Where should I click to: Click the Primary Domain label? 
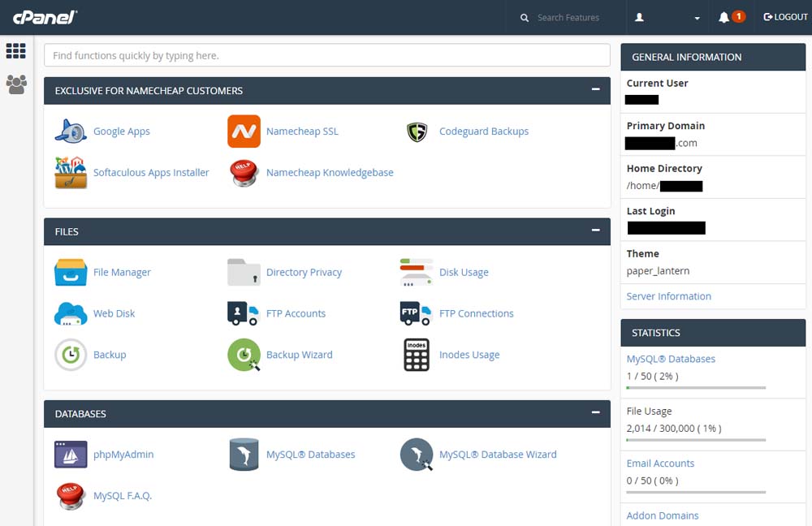pyautogui.click(x=666, y=126)
